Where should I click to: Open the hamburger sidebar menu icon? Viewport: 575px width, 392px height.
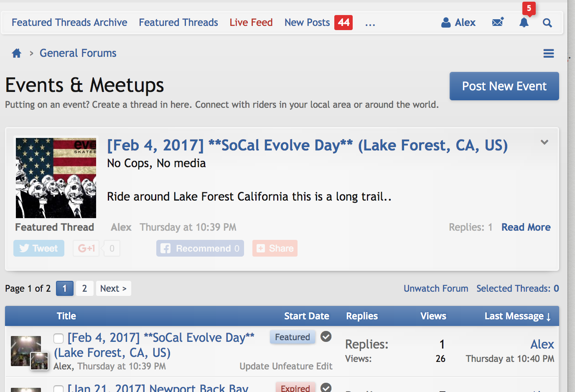(548, 53)
